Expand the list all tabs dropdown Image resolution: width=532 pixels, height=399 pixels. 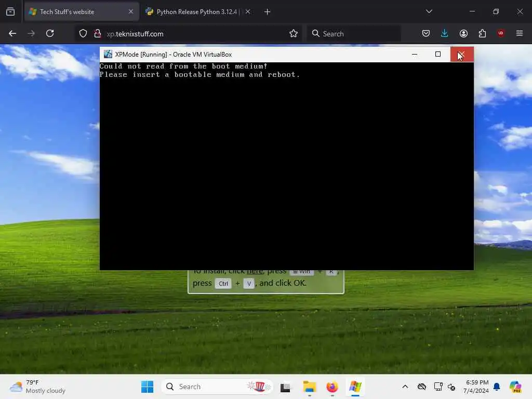coord(429,11)
